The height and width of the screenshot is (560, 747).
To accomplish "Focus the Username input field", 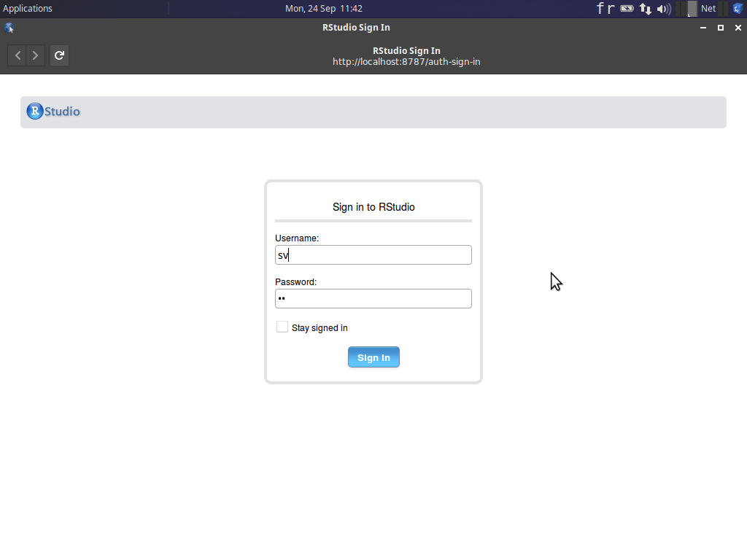I will [x=373, y=254].
